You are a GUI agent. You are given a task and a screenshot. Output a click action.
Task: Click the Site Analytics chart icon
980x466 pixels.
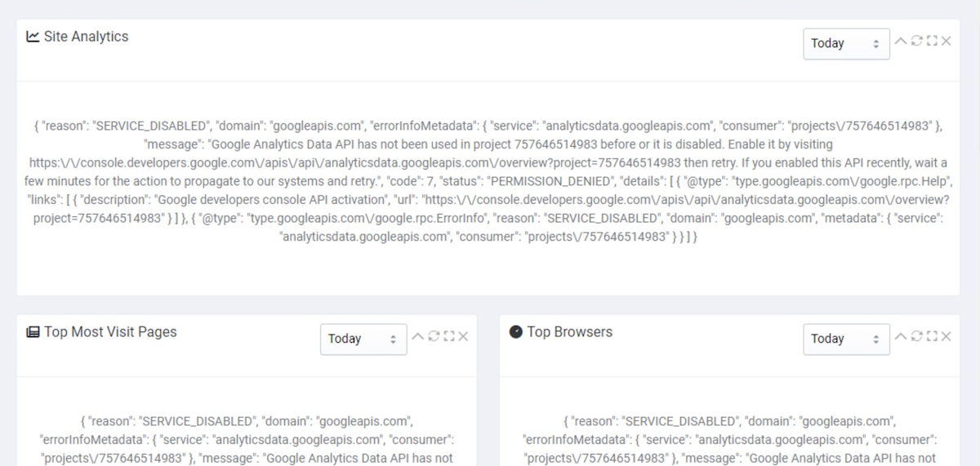33,37
